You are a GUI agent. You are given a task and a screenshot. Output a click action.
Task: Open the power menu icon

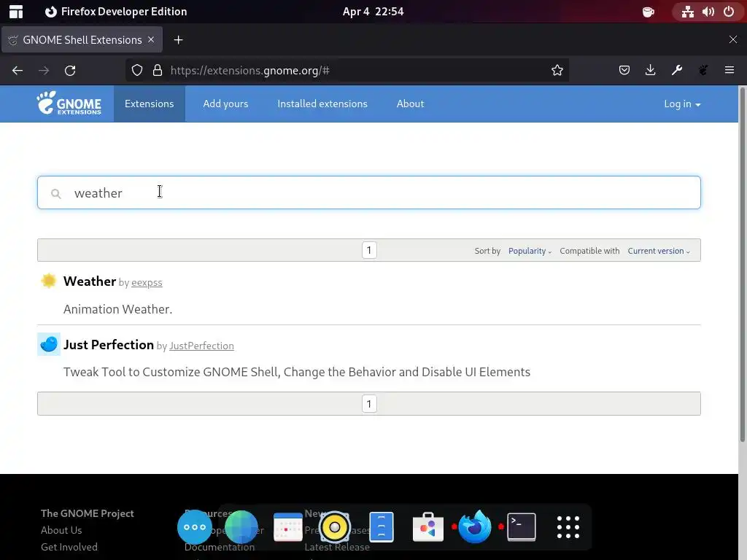(729, 12)
